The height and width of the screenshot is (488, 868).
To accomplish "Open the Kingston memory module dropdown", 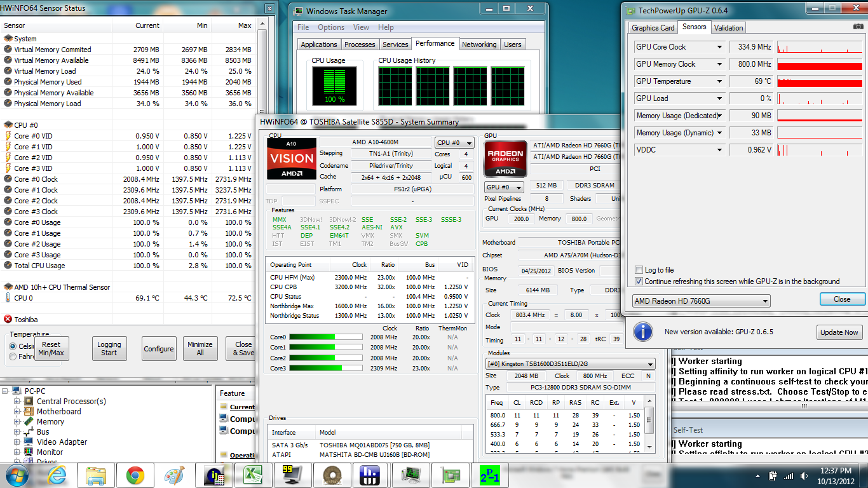I will 570,364.
